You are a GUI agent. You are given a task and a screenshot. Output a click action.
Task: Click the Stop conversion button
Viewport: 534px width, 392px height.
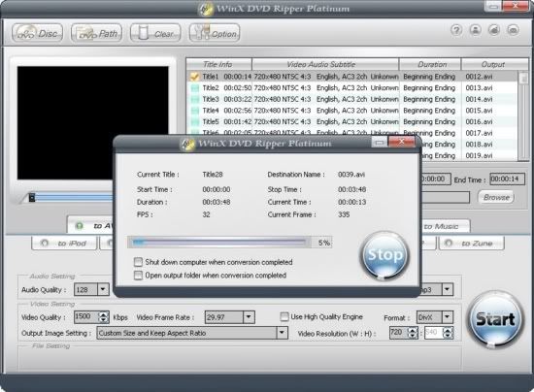(384, 255)
